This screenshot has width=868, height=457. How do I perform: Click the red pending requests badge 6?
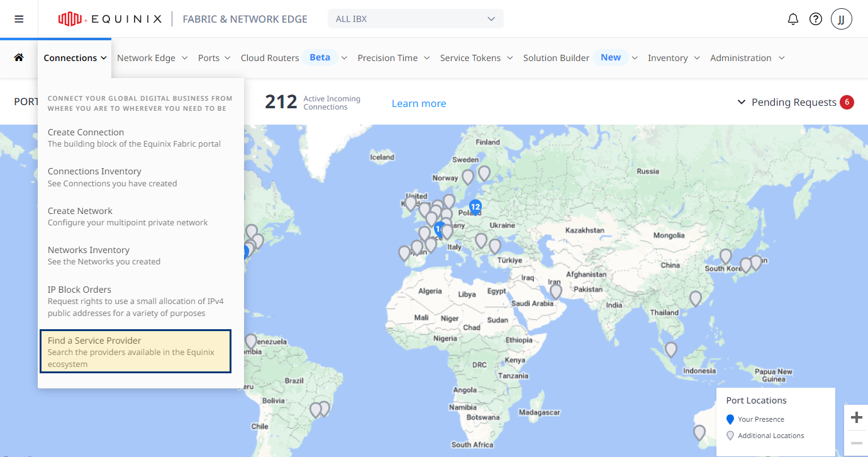point(847,102)
